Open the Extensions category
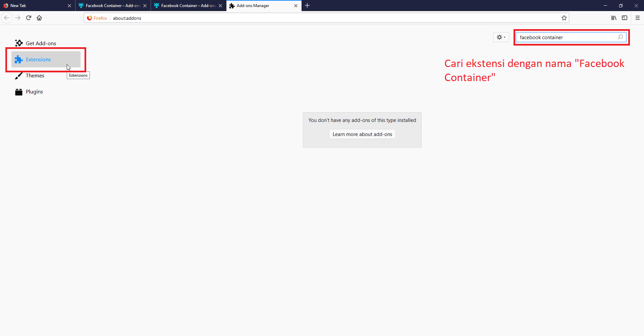This screenshot has height=336, width=644. (x=46, y=59)
